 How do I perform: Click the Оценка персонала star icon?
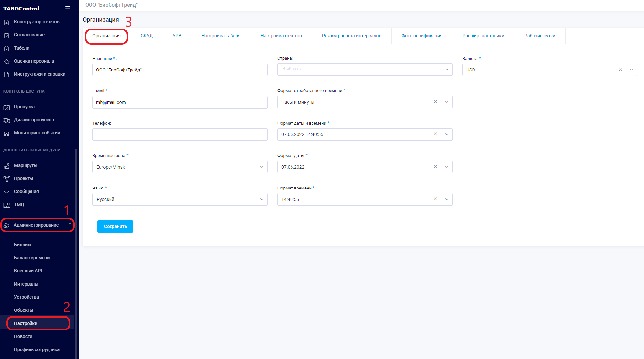click(x=6, y=61)
